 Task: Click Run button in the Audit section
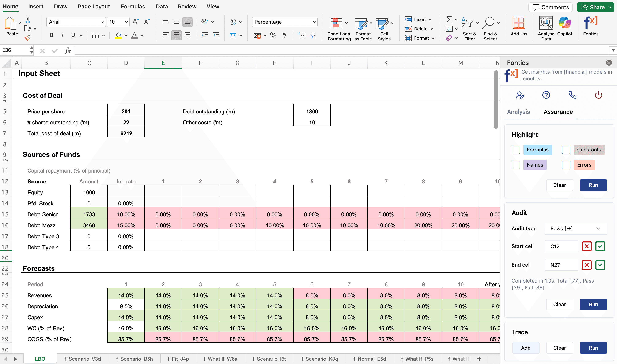(593, 304)
